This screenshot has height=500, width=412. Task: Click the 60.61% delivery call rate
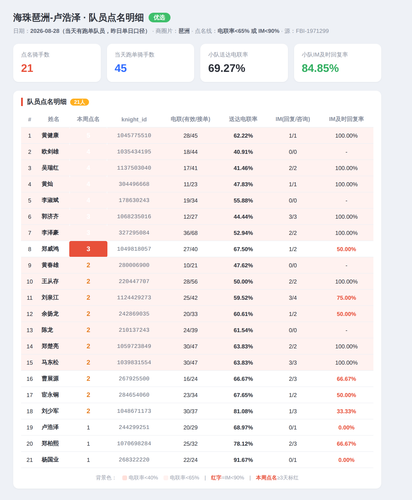tap(243, 314)
